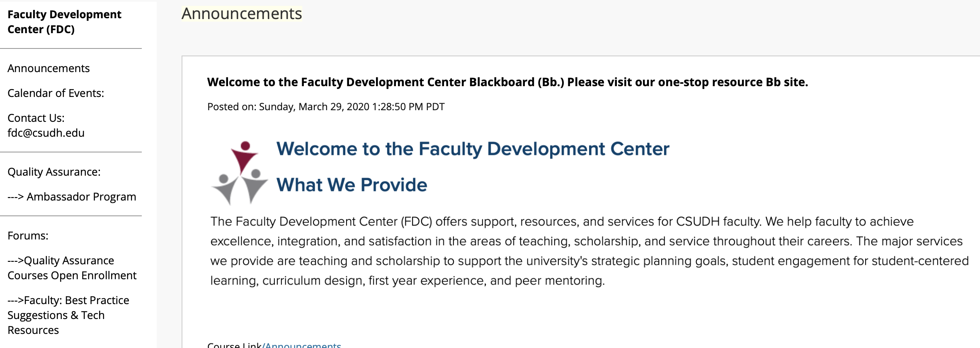Select Contact Us fdc@csudh.edu in the sidebar
980x348 pixels.
tap(46, 126)
